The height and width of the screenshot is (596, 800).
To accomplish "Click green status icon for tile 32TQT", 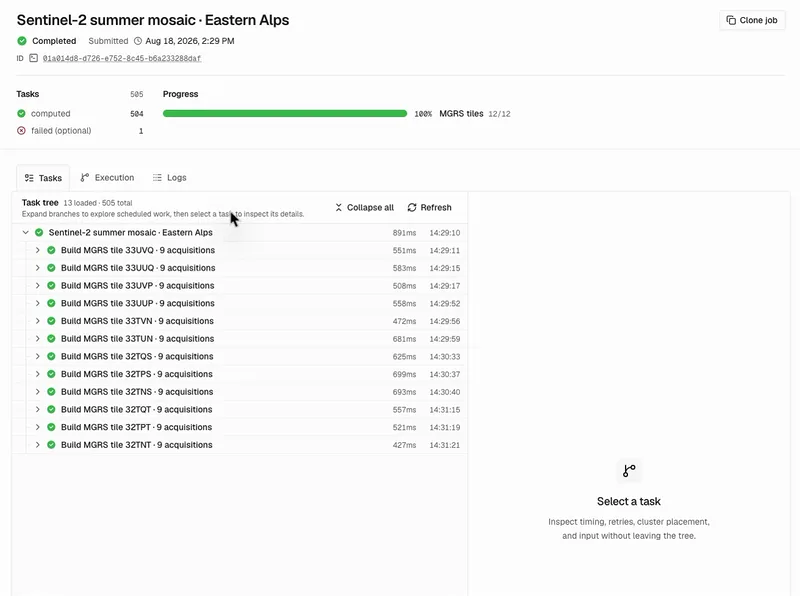I will (x=51, y=410).
